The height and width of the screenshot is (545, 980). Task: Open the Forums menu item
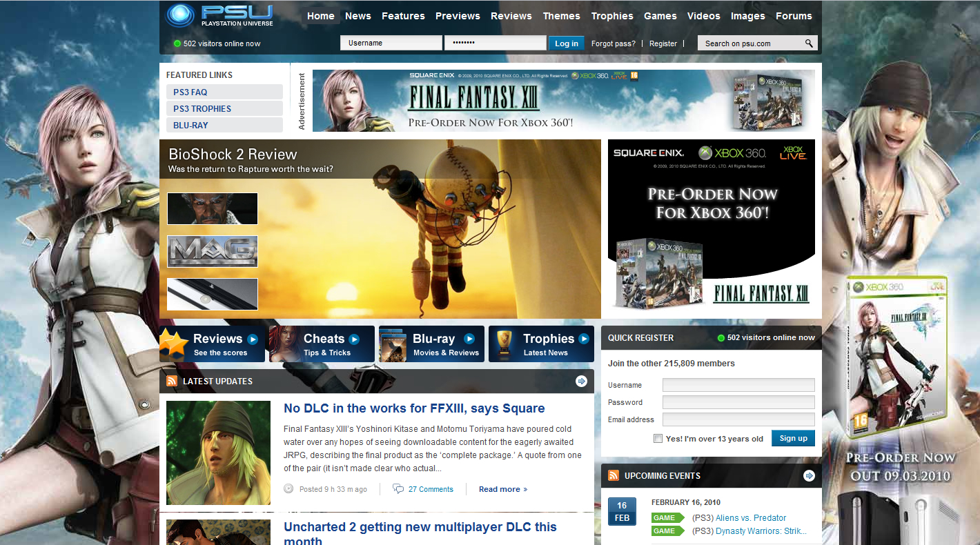click(x=794, y=16)
